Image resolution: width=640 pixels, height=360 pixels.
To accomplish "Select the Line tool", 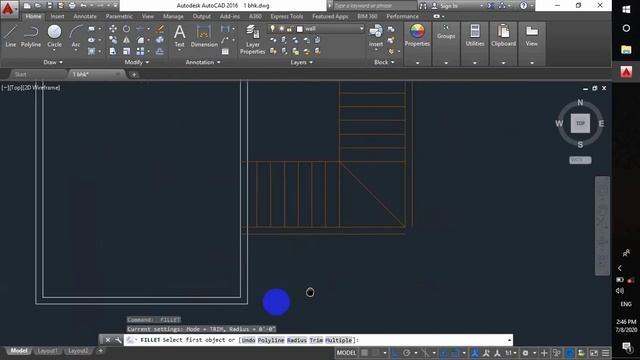I will pos(11,36).
